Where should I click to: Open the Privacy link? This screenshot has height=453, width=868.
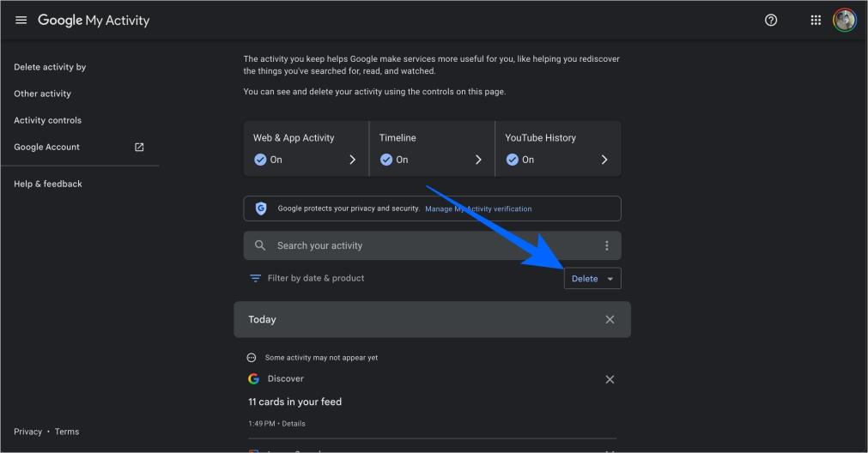pyautogui.click(x=27, y=432)
